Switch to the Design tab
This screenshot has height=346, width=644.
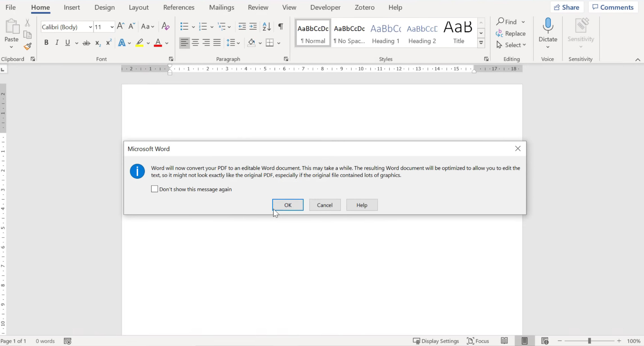pyautogui.click(x=105, y=7)
